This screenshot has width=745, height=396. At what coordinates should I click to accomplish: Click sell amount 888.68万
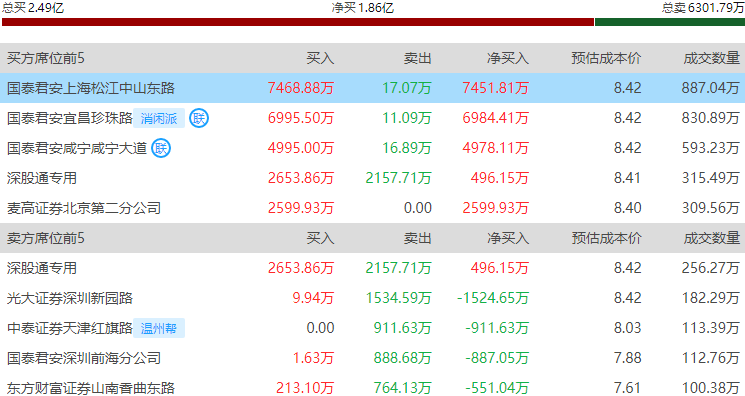coord(402,358)
